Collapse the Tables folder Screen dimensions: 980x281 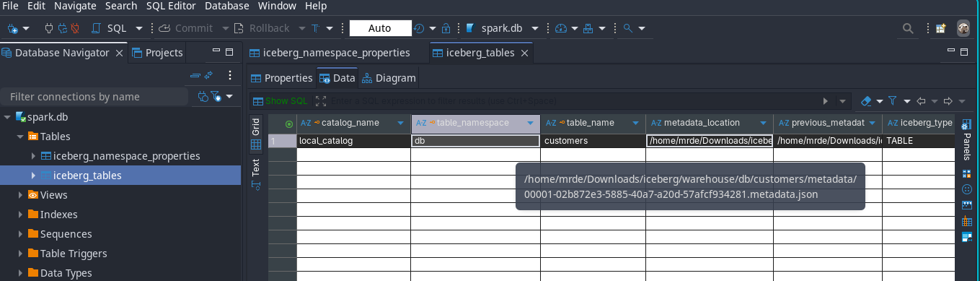coord(20,137)
